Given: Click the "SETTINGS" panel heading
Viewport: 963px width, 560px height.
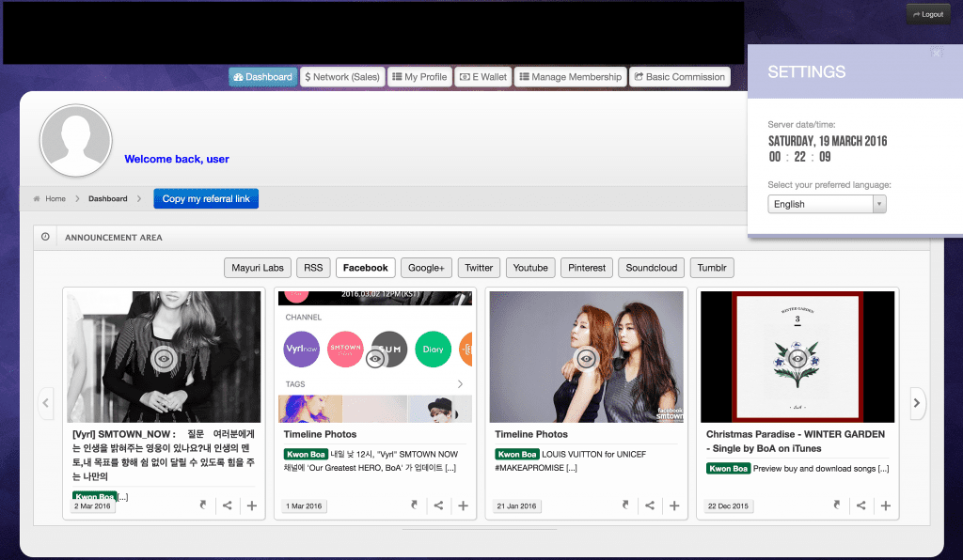Looking at the screenshot, I should 806,71.
